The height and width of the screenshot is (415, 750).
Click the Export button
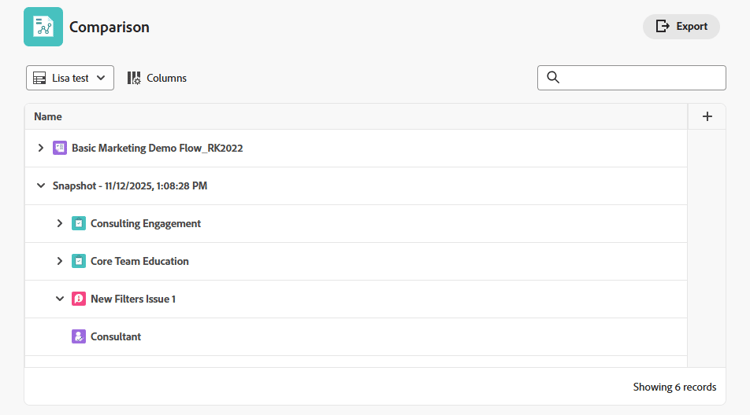pos(681,27)
